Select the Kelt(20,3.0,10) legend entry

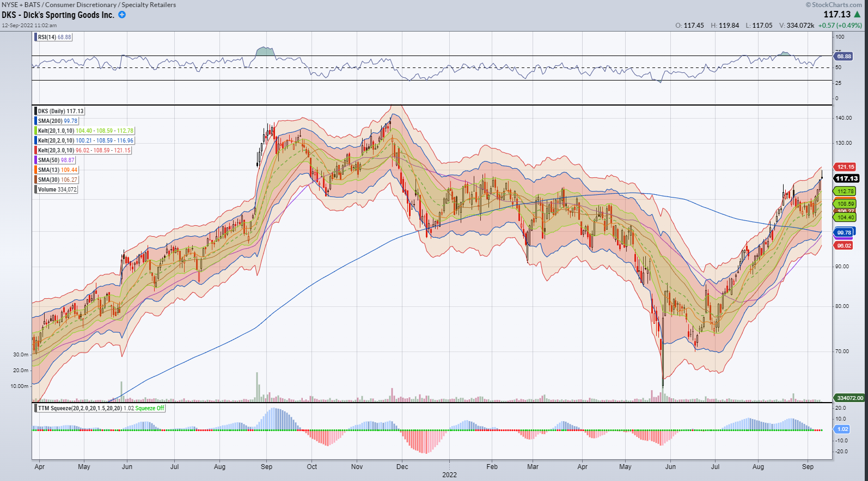pyautogui.click(x=84, y=150)
